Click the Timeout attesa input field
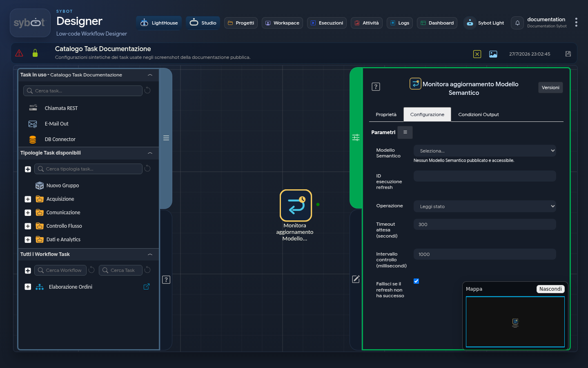Image resolution: width=588 pixels, height=368 pixels. click(x=485, y=224)
